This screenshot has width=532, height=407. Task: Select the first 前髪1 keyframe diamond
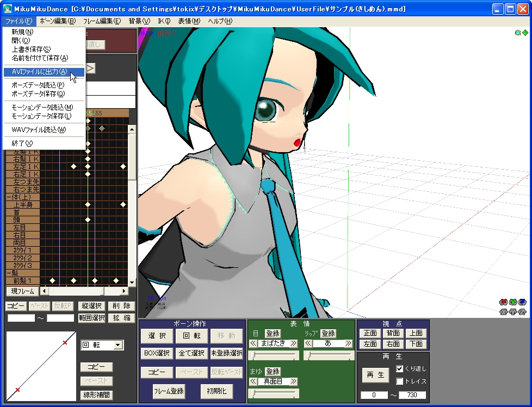pyautogui.click(x=52, y=280)
